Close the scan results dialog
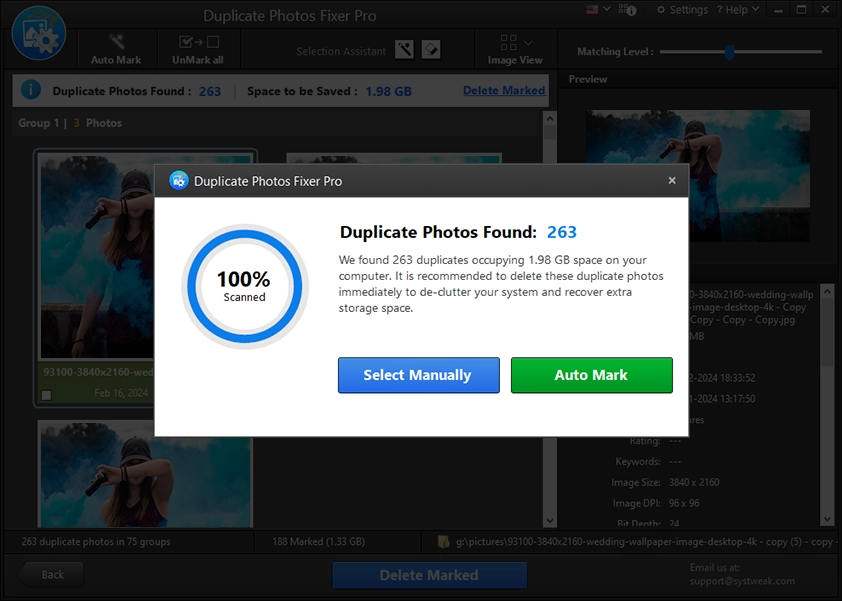Viewport: 842px width, 601px height. (x=672, y=180)
